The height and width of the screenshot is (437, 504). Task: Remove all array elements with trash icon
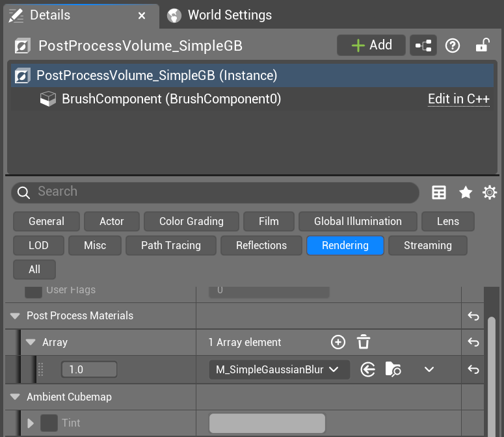click(x=364, y=342)
